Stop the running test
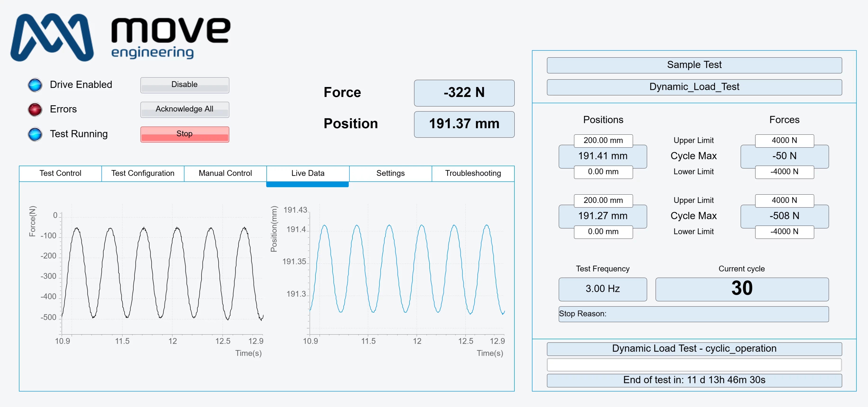 click(x=184, y=134)
